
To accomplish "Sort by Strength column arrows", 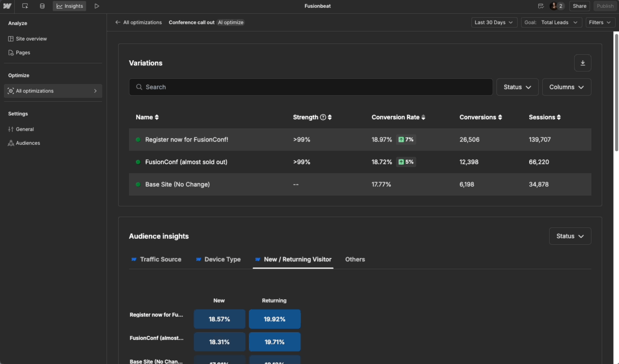I will (x=330, y=117).
